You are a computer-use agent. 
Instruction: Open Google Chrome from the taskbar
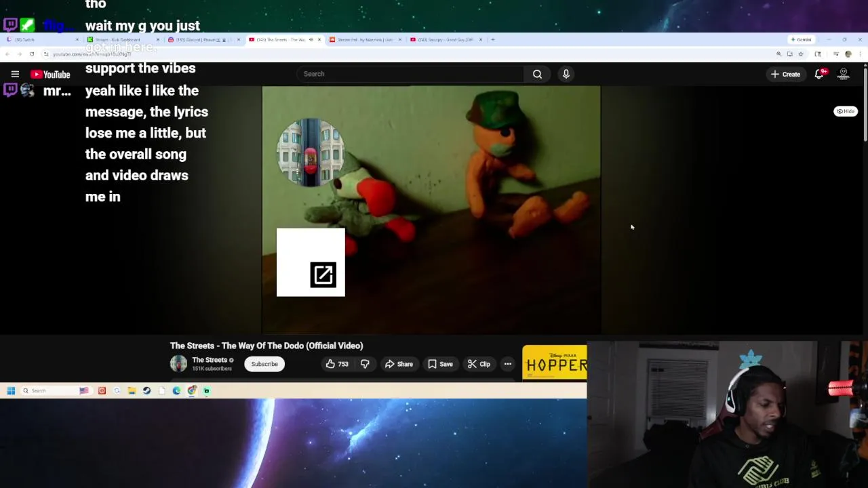192,390
